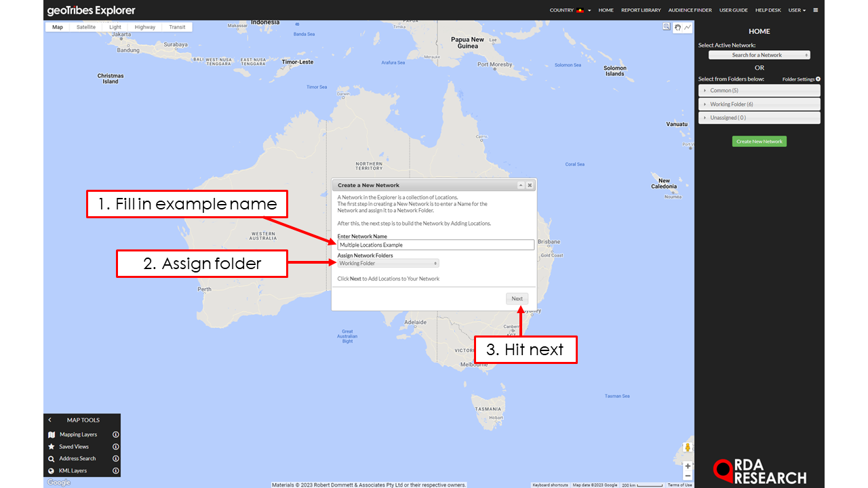Click the geoTribes Explorer logo
The height and width of the screenshot is (488, 868).
coord(91,10)
